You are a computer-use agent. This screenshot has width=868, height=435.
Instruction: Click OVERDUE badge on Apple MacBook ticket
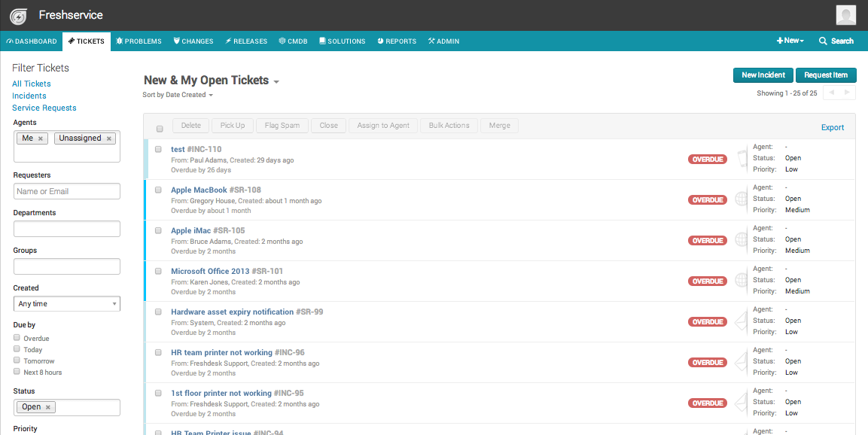coord(708,199)
